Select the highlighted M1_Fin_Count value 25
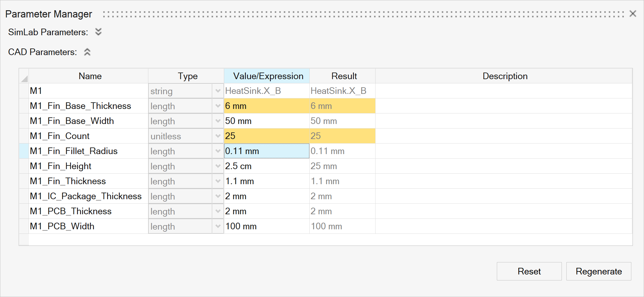The image size is (644, 297). (267, 136)
